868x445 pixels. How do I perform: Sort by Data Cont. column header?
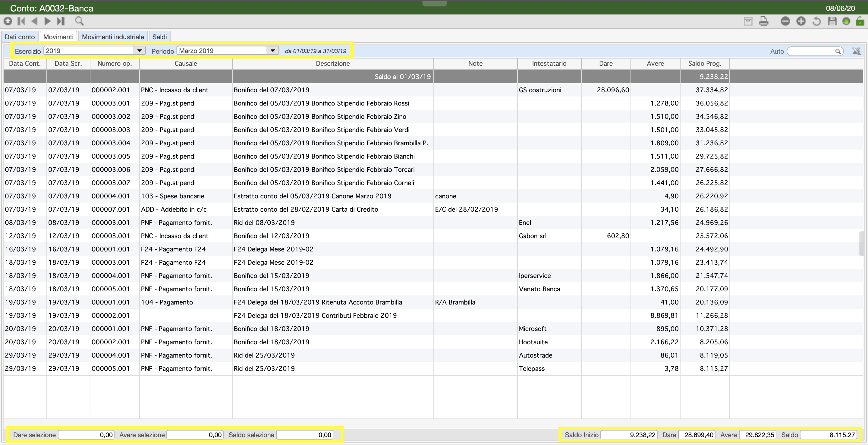click(x=25, y=63)
